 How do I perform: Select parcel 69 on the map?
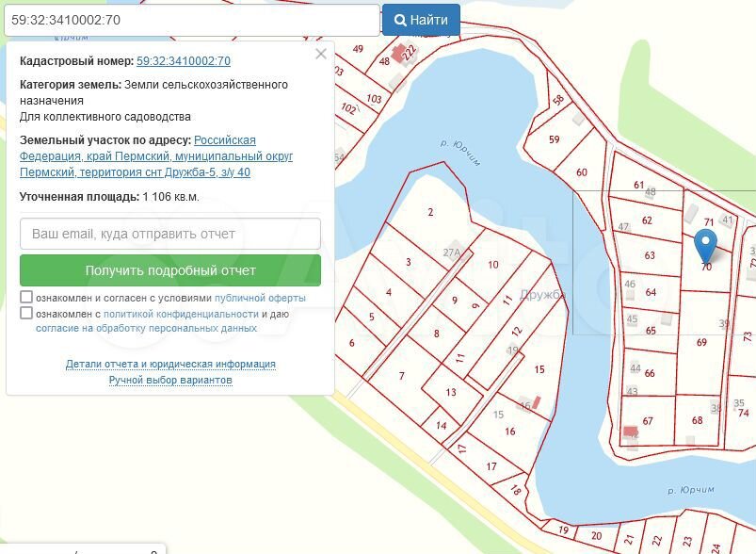pyautogui.click(x=701, y=343)
